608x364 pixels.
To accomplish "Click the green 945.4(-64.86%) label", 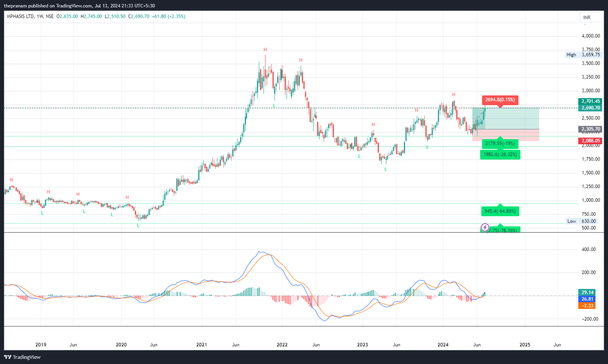I will [500, 211].
